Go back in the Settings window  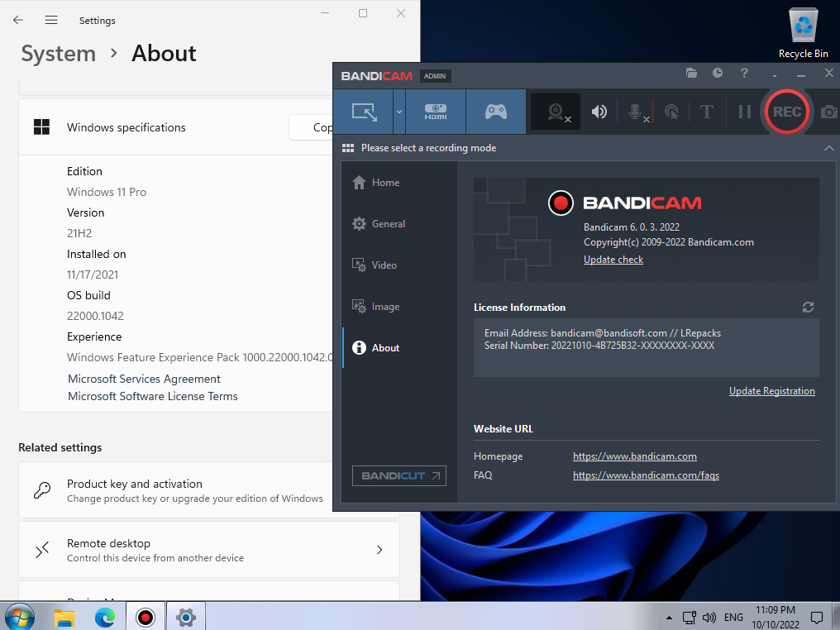pyautogui.click(x=18, y=20)
